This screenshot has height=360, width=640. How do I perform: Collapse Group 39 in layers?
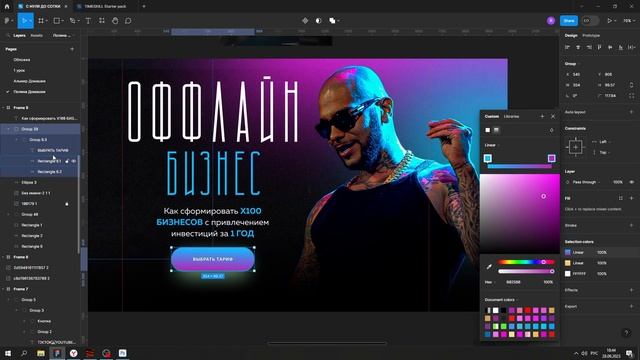click(x=8, y=129)
